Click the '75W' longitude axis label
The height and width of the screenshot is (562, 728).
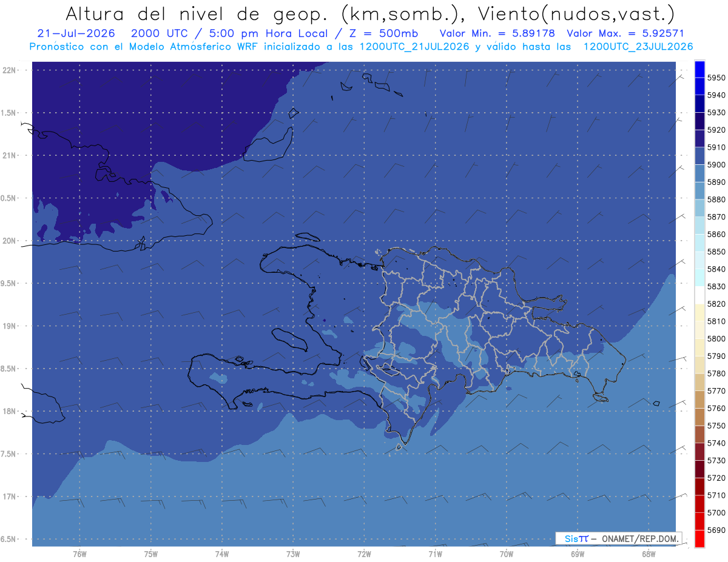coord(150,554)
